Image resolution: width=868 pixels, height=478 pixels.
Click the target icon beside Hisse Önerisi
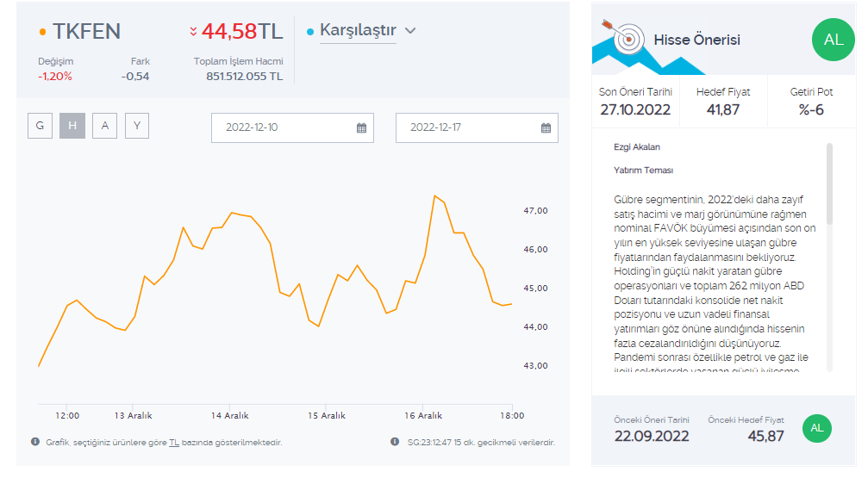tap(624, 36)
